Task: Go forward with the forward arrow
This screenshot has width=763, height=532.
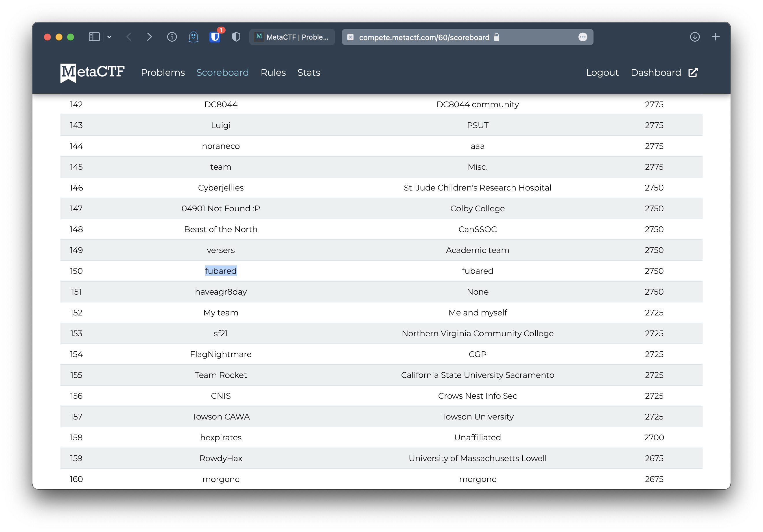Action: point(149,37)
